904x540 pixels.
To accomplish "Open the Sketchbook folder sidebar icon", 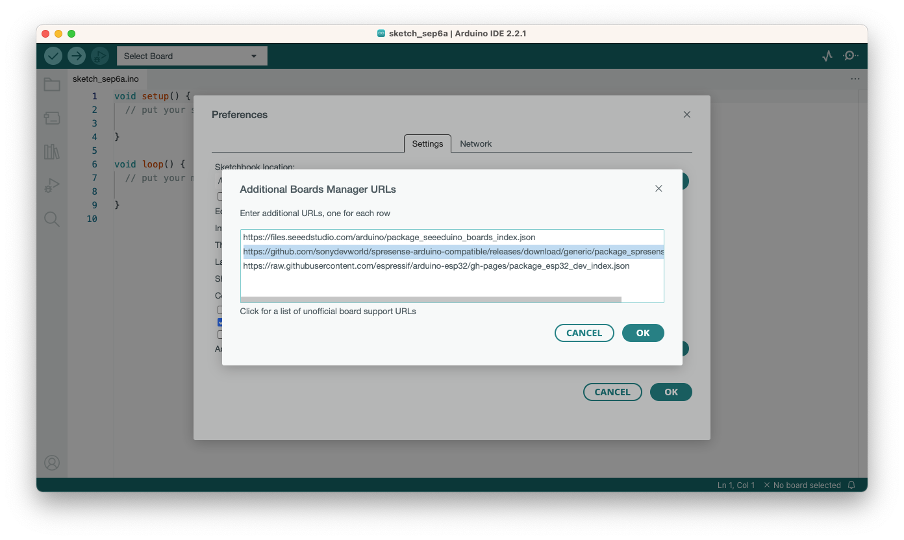I will [x=52, y=85].
